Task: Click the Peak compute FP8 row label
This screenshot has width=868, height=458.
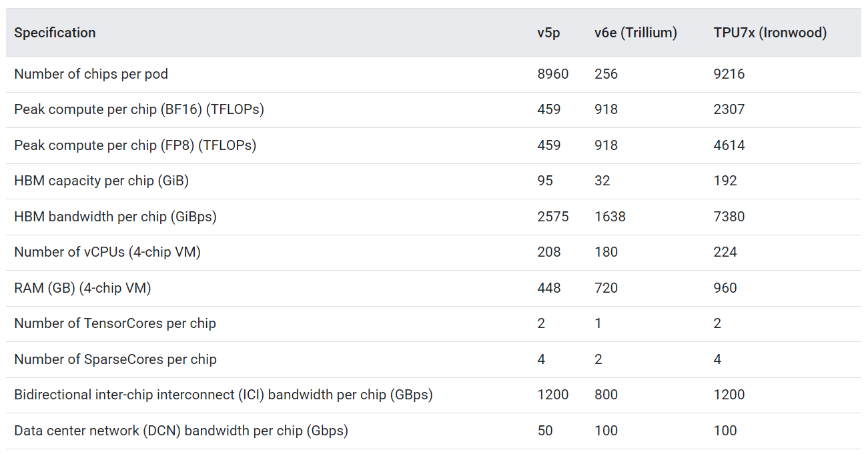Action: click(135, 145)
